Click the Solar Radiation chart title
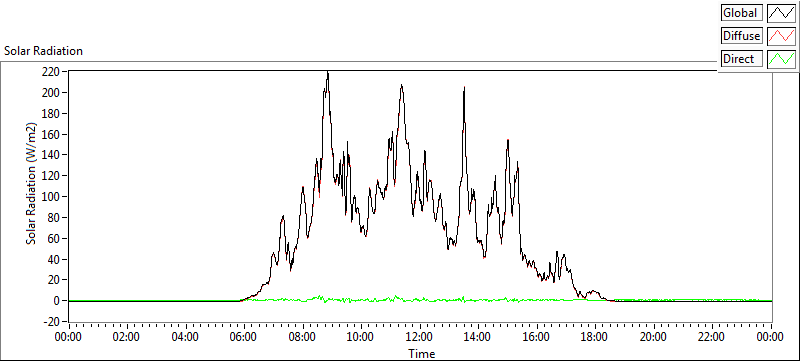Viewport: 800px width, 361px height. 43,51
